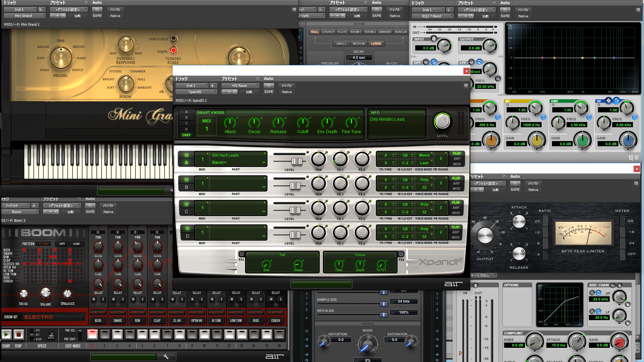Click Boom pattern COPY button
This screenshot has width=644, height=362.
coord(62,244)
